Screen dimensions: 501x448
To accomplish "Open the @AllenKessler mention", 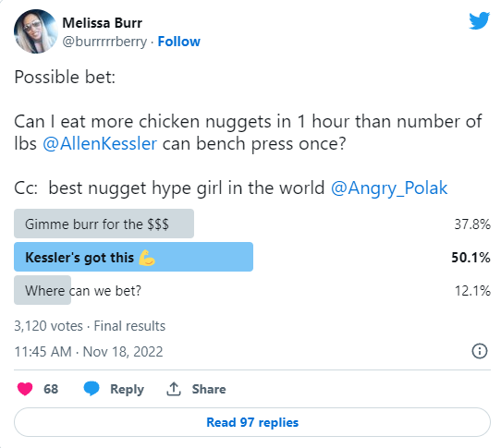I will (100, 143).
